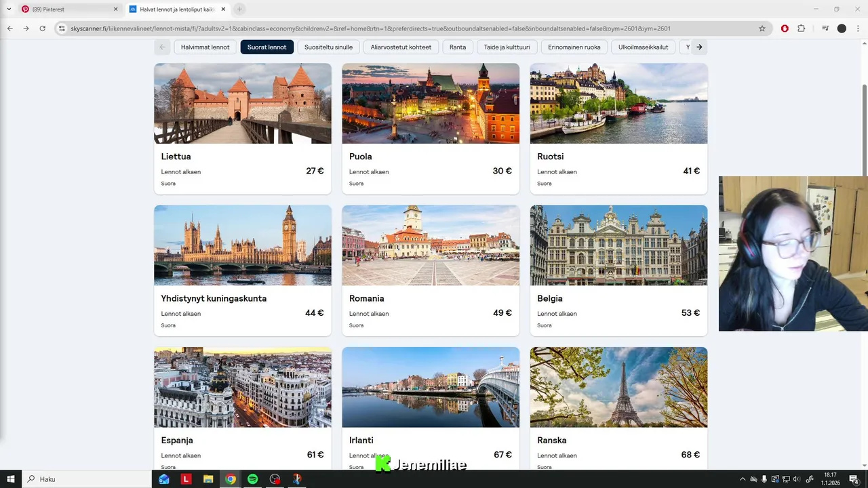Open a new browser tab
The image size is (868, 488).
(239, 9)
